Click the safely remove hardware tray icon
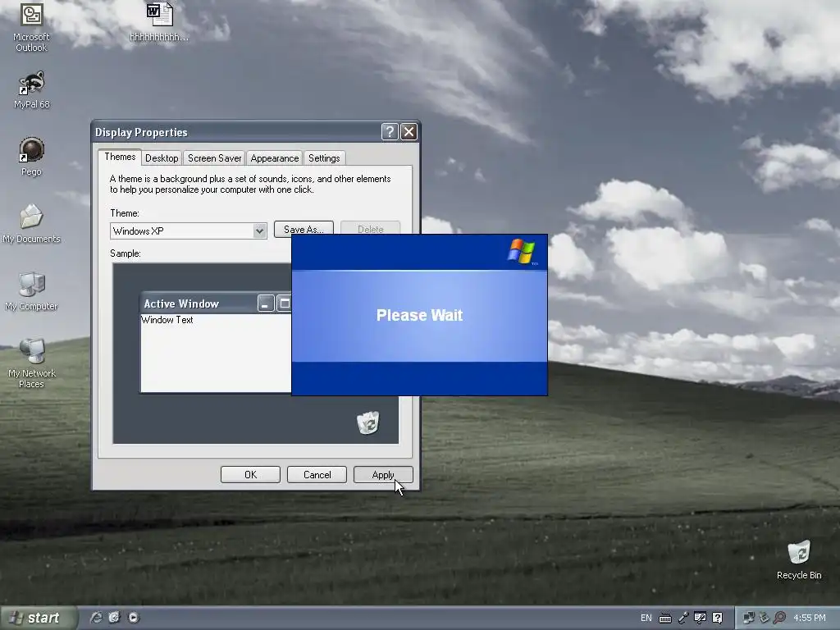840x630 pixels. point(765,618)
